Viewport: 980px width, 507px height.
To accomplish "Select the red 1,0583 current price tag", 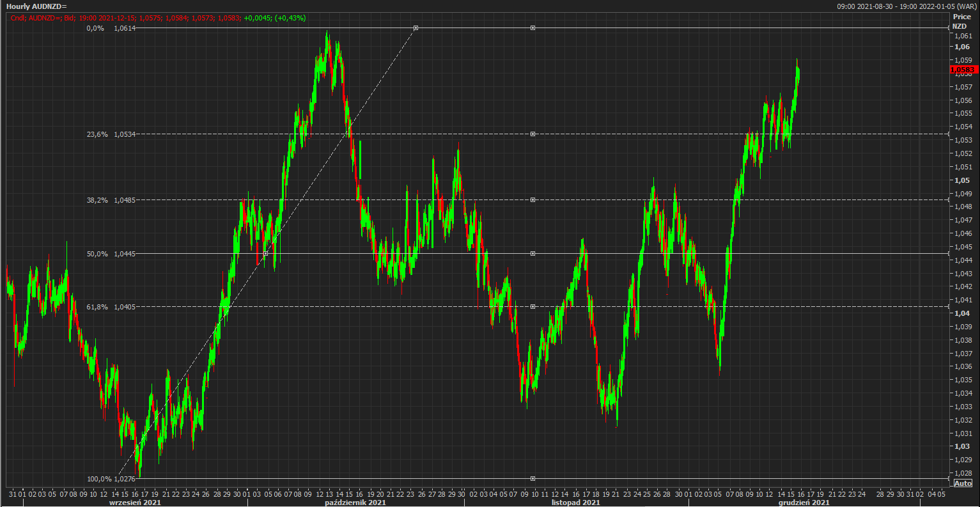I will [x=963, y=70].
